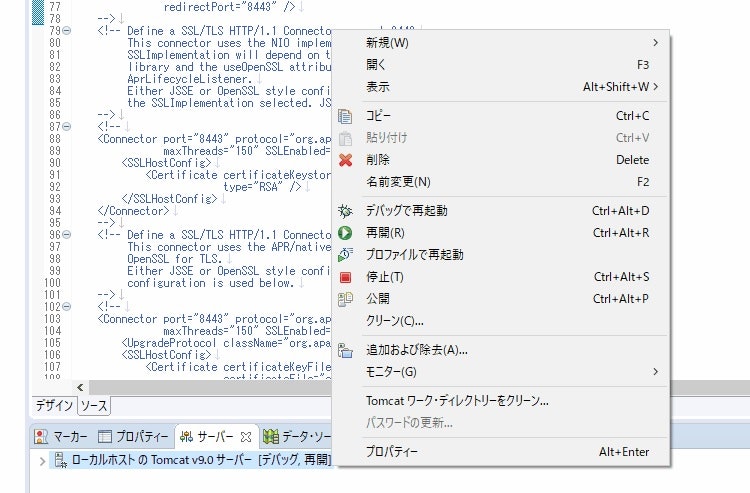Click redirectPort="8443" on line 77
Viewport: 750px width, 493px height.
tap(221, 7)
